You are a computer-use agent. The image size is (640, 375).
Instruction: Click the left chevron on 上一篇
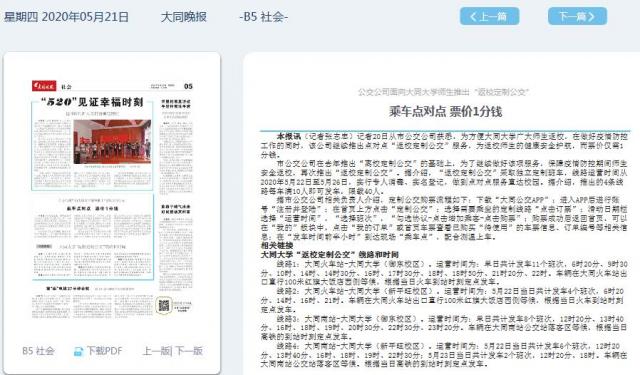point(473,16)
